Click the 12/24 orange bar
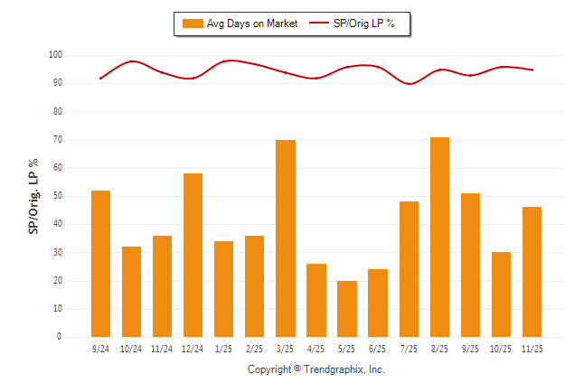This screenshot has width=584, height=392. click(x=193, y=255)
